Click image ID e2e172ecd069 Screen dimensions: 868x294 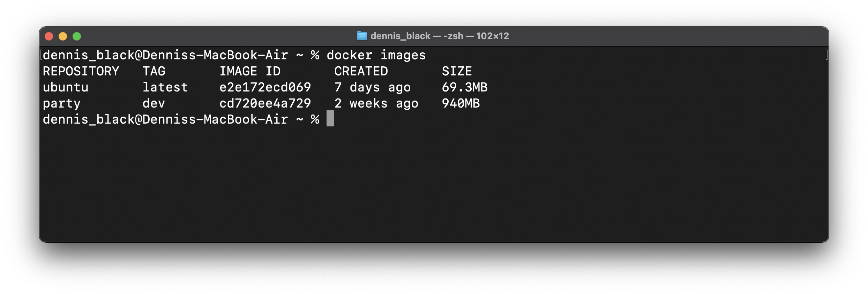[265, 87]
